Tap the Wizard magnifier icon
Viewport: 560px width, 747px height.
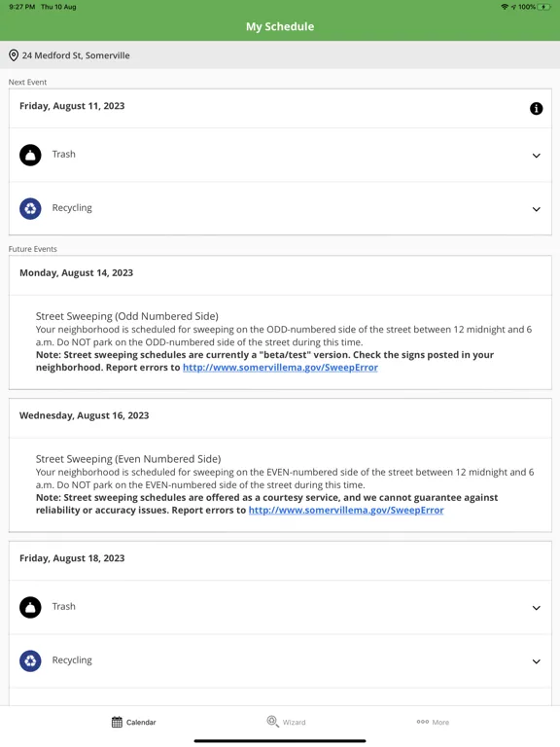[272, 722]
